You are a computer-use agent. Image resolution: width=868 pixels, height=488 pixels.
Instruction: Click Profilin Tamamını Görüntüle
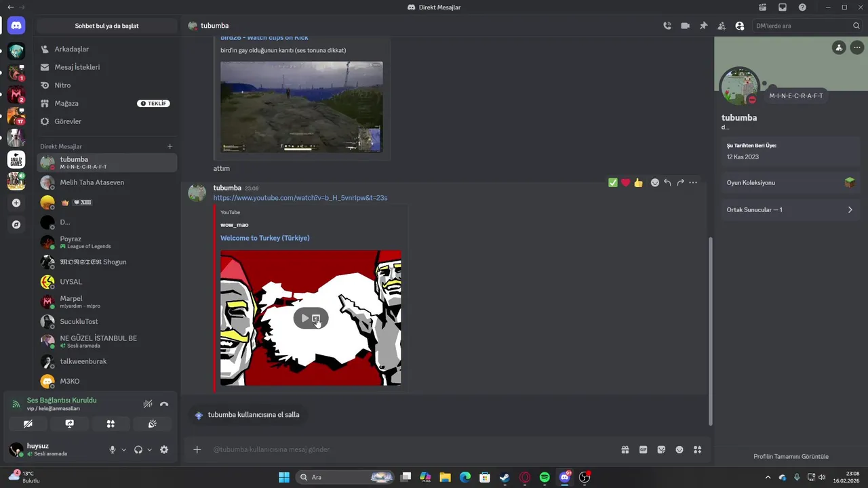[791, 456]
